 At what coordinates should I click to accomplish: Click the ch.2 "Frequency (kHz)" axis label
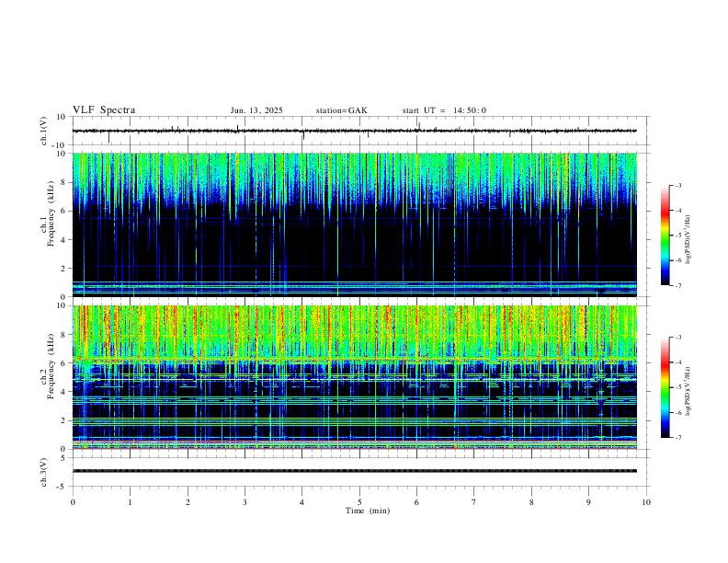click(51, 366)
